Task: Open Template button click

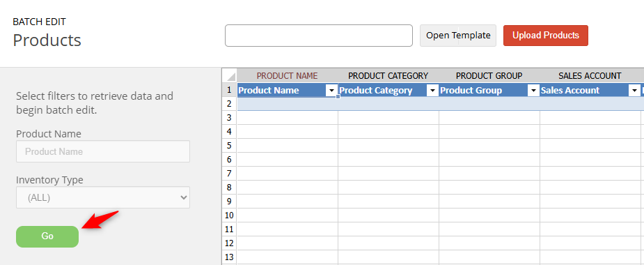Action: tap(458, 36)
